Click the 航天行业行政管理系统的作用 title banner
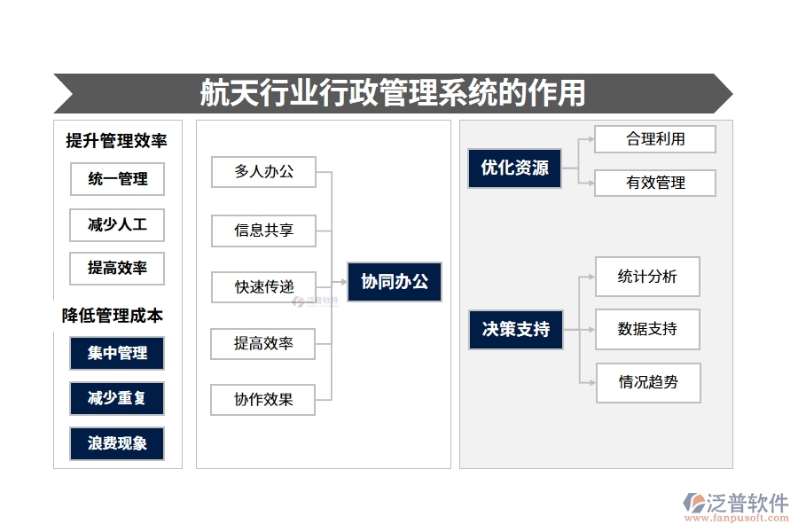The width and height of the screenshot is (798, 532). click(393, 93)
